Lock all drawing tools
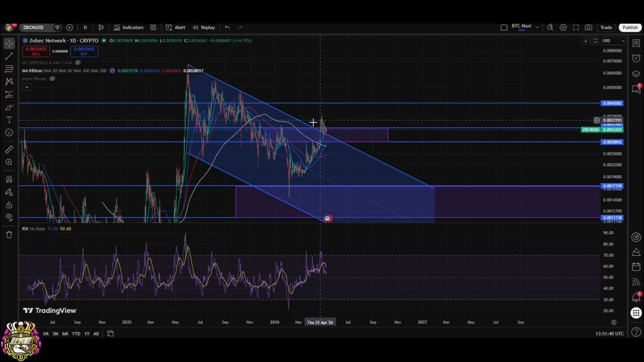The image size is (644, 362). [9, 205]
